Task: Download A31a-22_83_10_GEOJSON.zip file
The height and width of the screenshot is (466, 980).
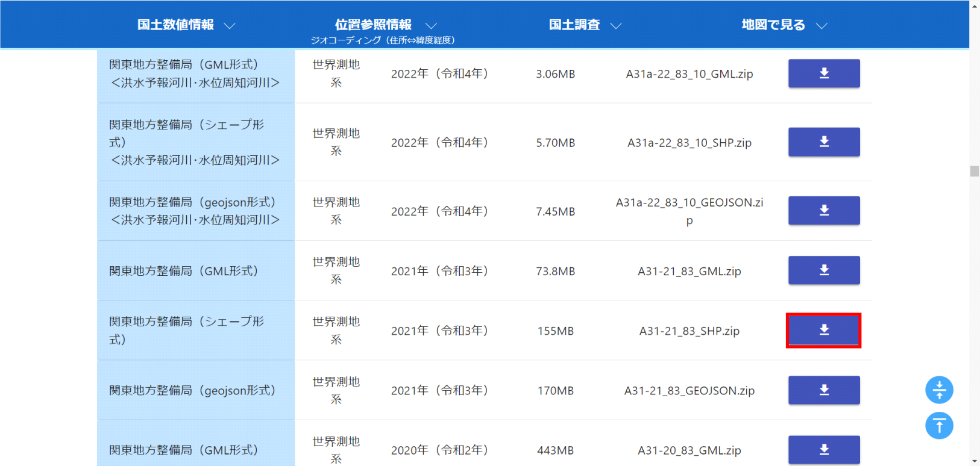Action: tap(823, 211)
